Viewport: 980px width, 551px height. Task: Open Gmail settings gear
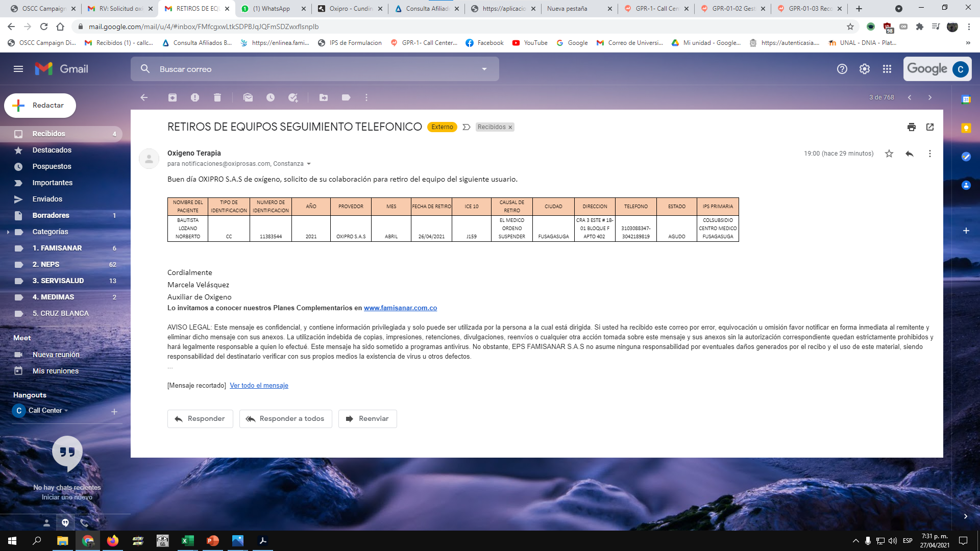pos(865,69)
